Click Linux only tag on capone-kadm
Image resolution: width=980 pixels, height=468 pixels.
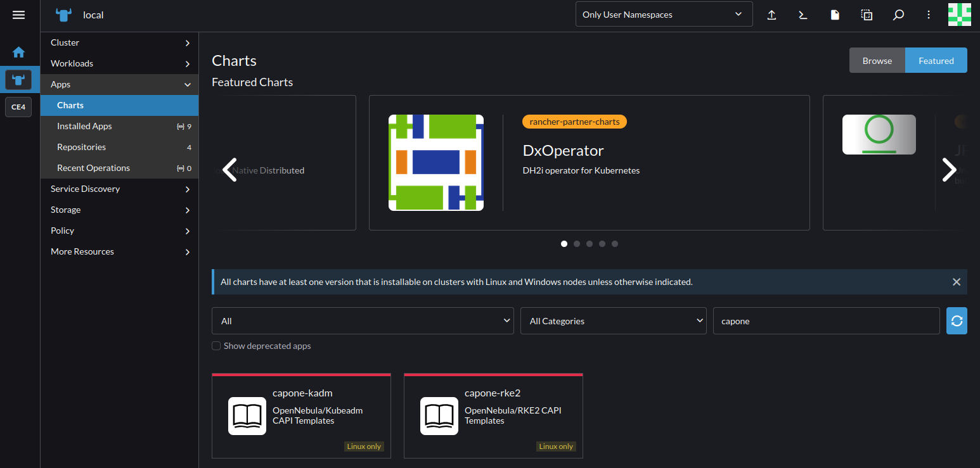coord(364,446)
